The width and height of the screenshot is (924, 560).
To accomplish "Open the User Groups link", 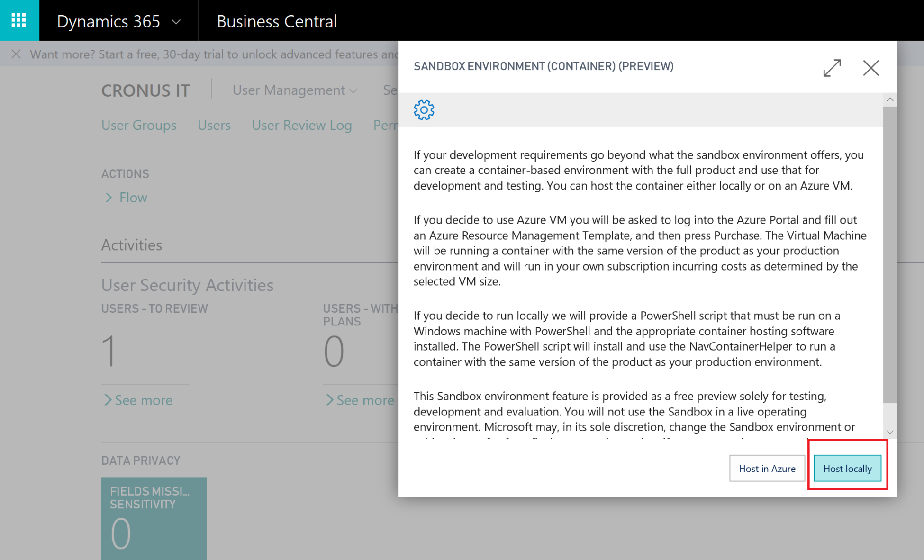I will [139, 125].
